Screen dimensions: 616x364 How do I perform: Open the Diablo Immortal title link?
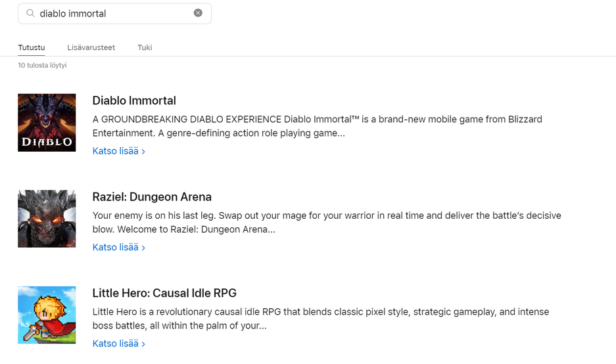[134, 101]
